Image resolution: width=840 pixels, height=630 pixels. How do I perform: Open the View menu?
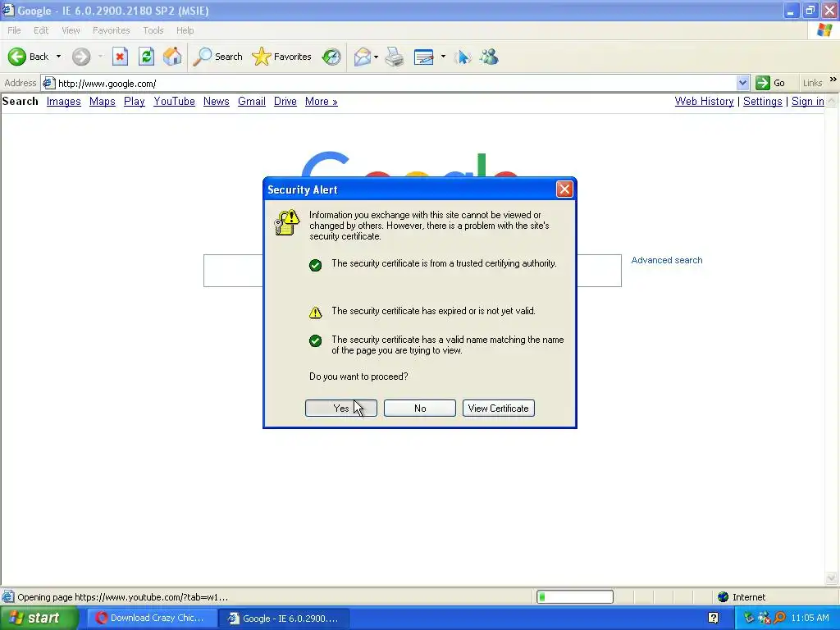pos(71,30)
